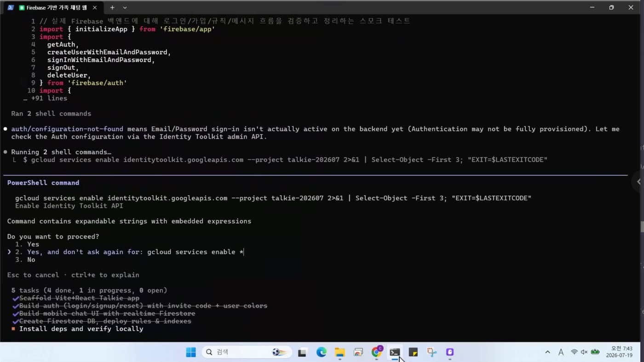644x362 pixels.
Task: Click task 'Build mobile chat UI with realtime Firestore'
Action: 107,314
